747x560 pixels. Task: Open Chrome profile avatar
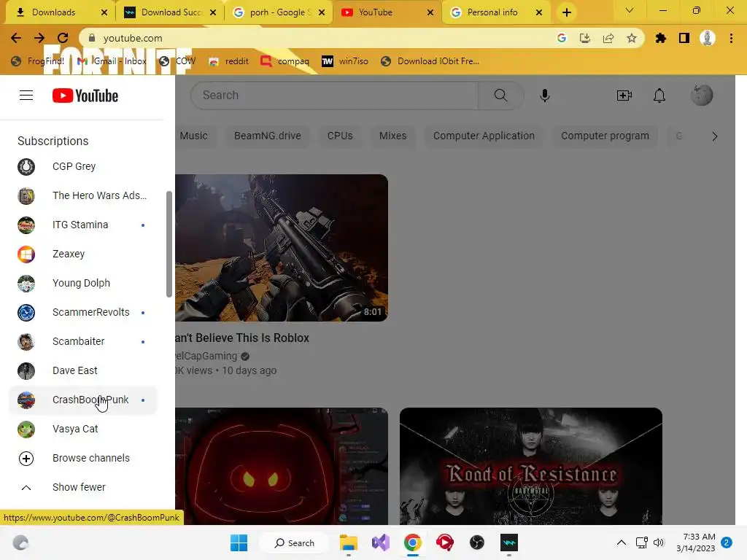point(708,38)
